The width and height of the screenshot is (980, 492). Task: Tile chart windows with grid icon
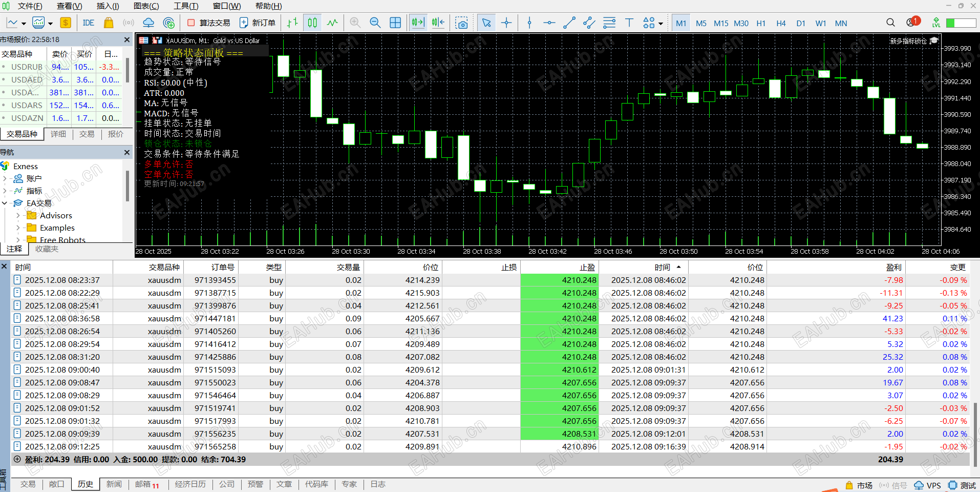click(x=395, y=23)
